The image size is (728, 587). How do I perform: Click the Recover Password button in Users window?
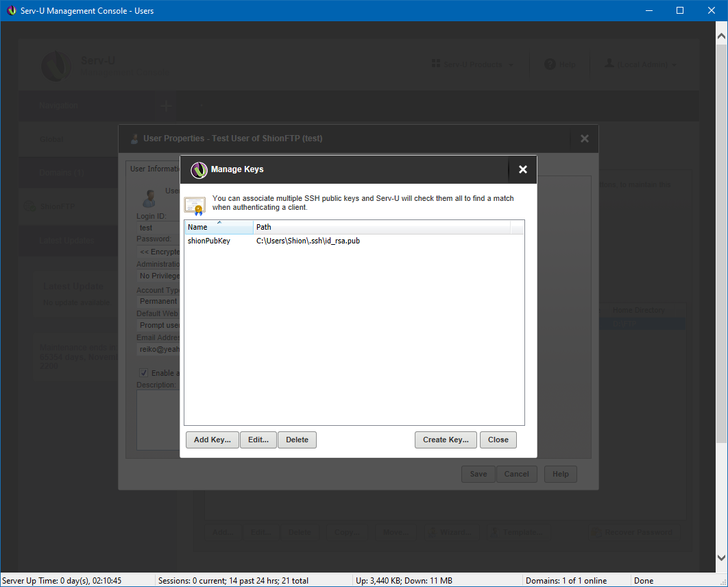634,532
